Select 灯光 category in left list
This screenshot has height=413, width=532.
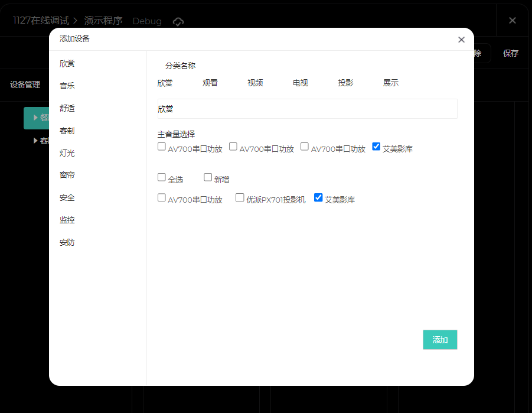pos(67,153)
